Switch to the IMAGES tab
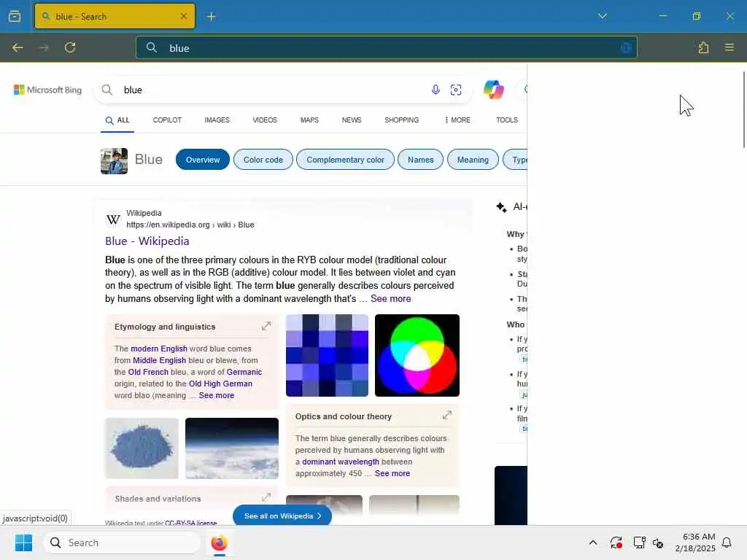747x560 pixels. point(217,120)
